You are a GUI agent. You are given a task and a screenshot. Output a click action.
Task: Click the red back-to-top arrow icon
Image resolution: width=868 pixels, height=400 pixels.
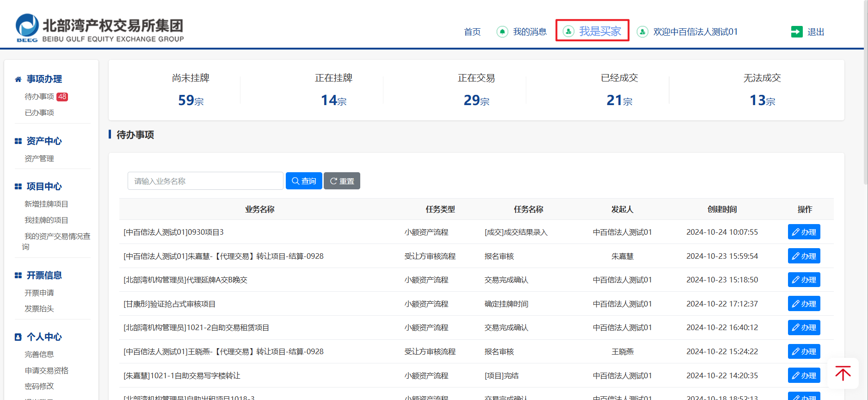coord(843,373)
